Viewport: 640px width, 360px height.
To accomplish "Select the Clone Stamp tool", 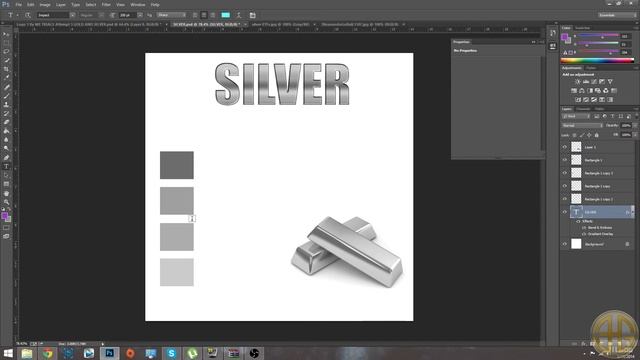I will pos(6,104).
